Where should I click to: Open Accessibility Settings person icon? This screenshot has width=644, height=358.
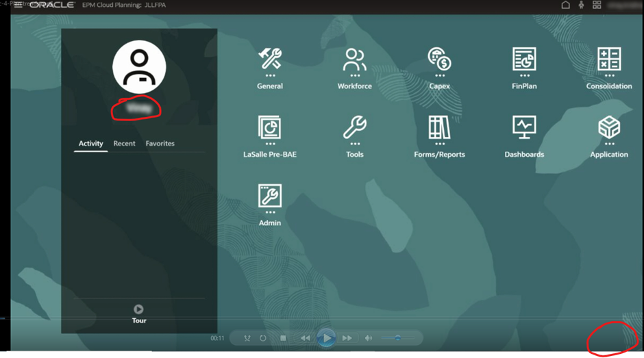[x=581, y=5]
